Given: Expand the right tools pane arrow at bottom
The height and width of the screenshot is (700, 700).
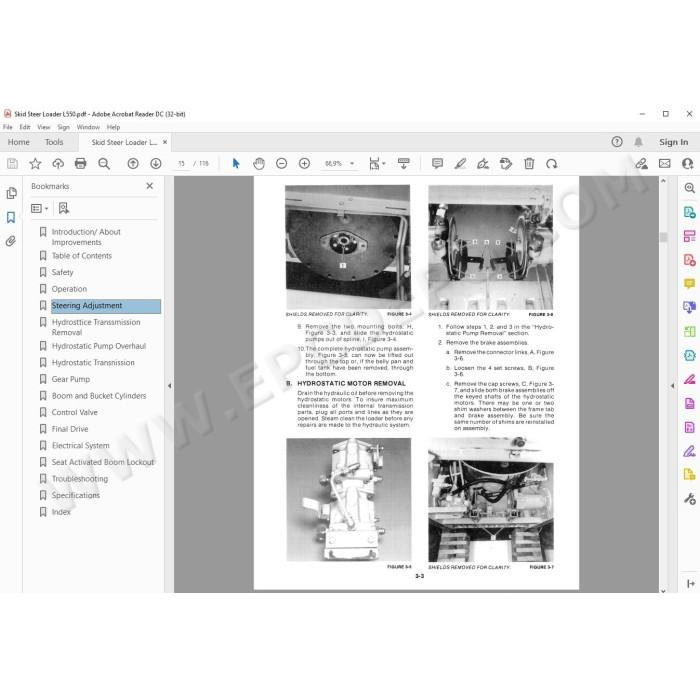Looking at the screenshot, I should [x=690, y=583].
